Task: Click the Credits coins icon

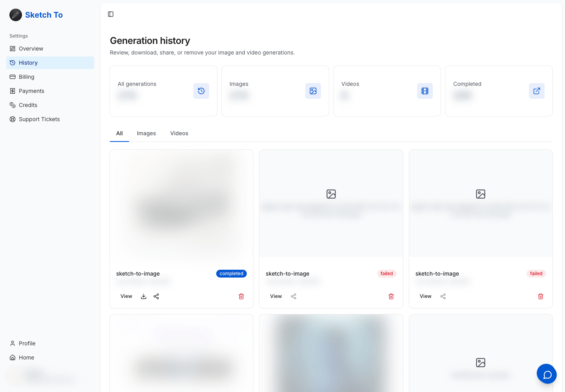Action: click(x=13, y=105)
